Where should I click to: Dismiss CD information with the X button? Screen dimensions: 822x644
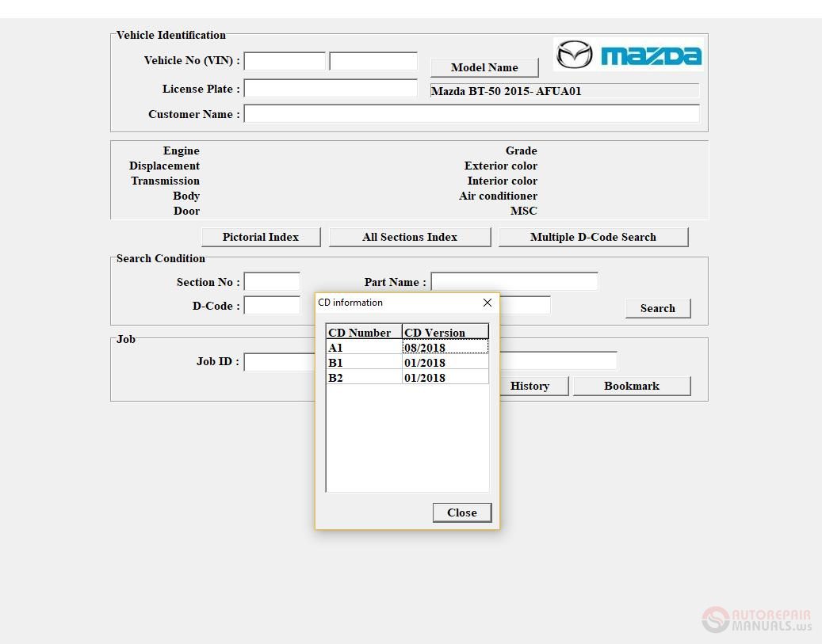(x=487, y=302)
